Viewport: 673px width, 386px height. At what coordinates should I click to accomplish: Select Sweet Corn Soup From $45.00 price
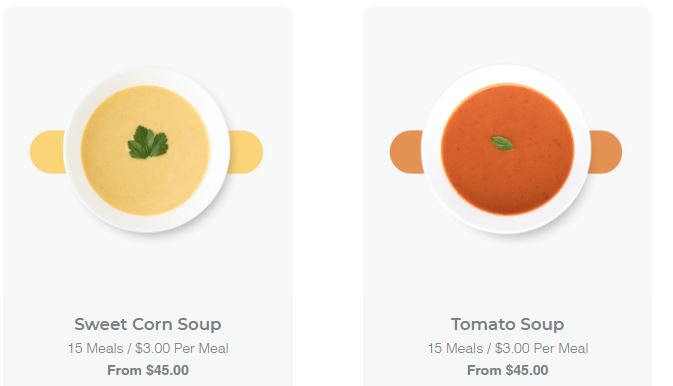[148, 370]
